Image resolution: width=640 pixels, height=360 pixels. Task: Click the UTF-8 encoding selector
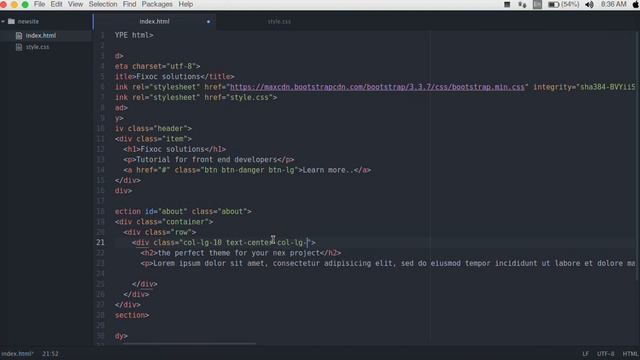pos(605,354)
